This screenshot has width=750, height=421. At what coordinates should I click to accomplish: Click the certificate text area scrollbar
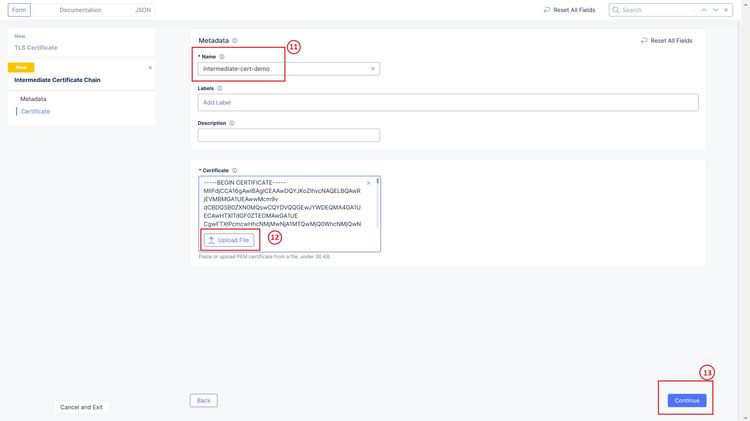pos(378,203)
